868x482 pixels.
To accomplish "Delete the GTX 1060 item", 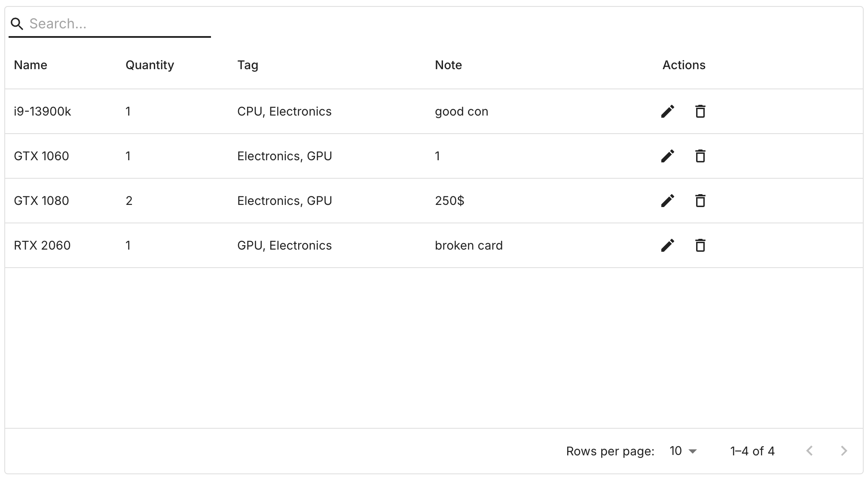I will click(x=700, y=156).
